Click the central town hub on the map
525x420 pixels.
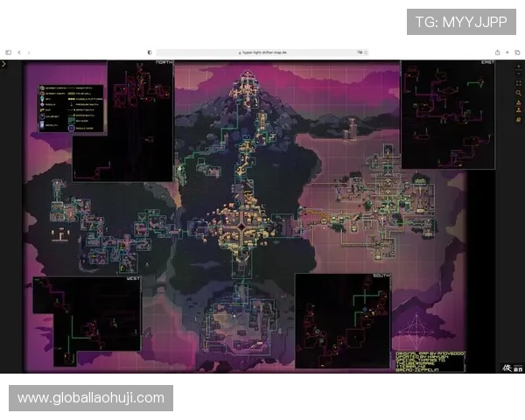[x=240, y=226]
